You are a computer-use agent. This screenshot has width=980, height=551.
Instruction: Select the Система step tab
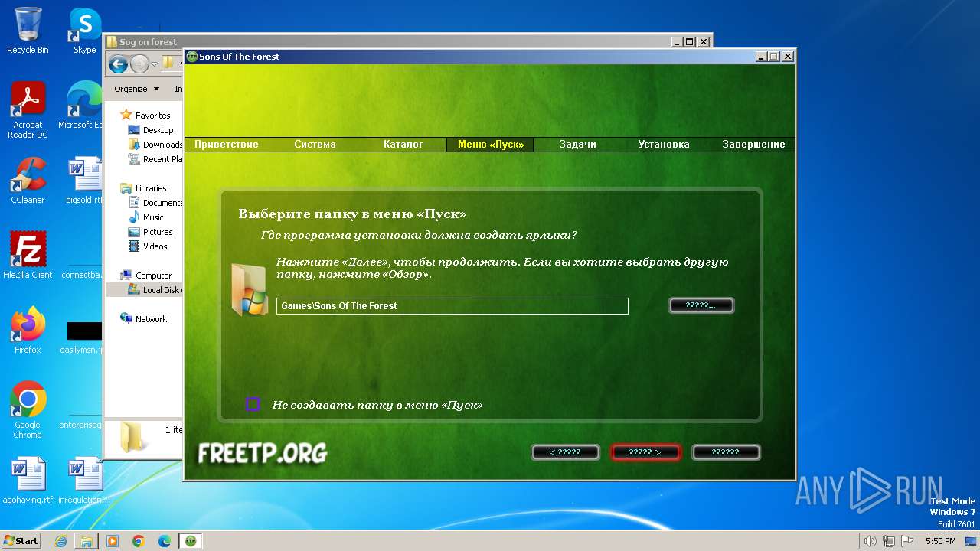pos(315,145)
